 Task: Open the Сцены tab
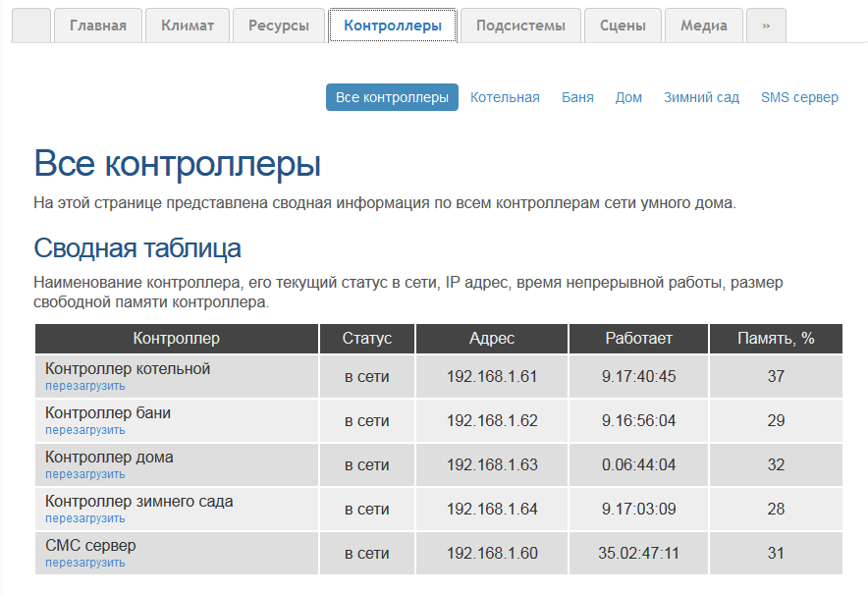(x=623, y=26)
